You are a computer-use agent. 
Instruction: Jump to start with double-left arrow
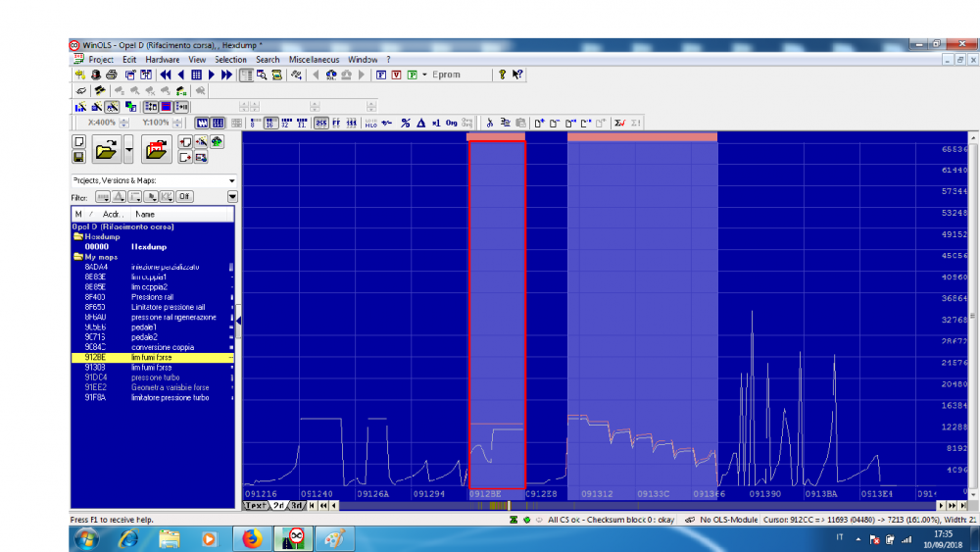point(165,75)
